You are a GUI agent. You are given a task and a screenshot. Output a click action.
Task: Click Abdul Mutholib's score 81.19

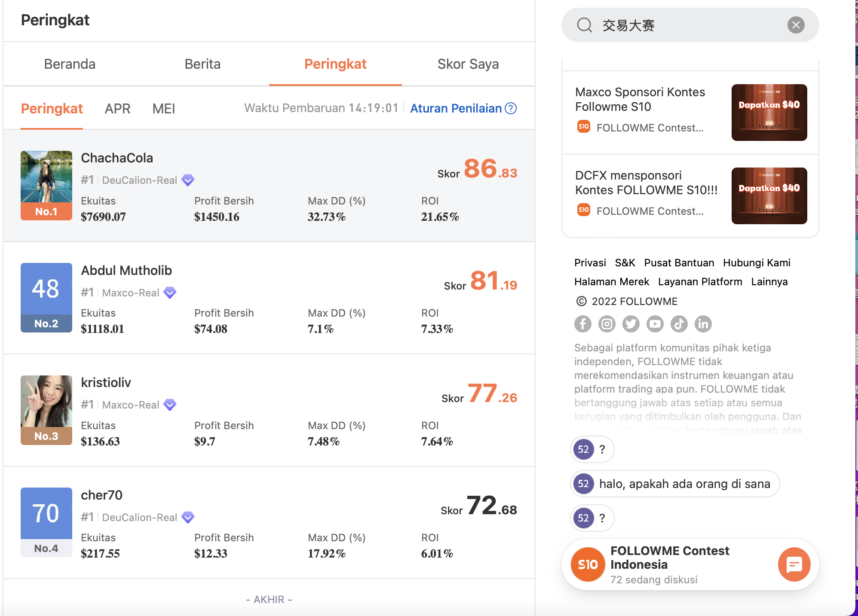tap(493, 281)
